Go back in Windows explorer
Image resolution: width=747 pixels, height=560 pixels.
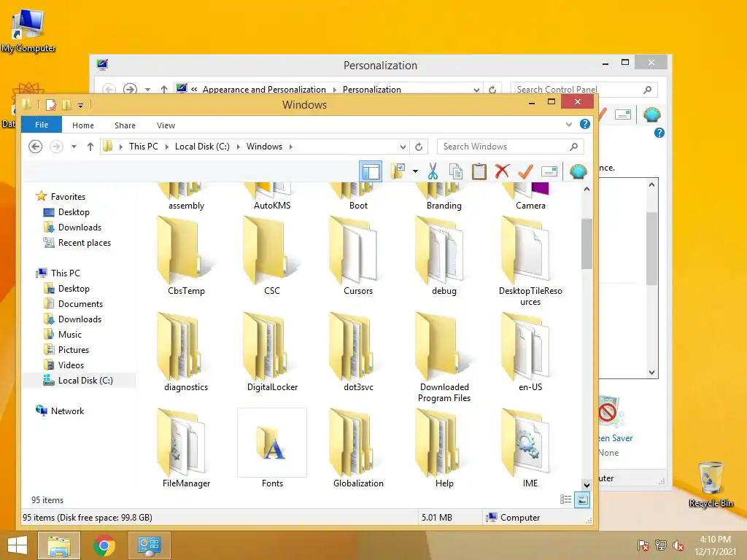click(x=35, y=147)
